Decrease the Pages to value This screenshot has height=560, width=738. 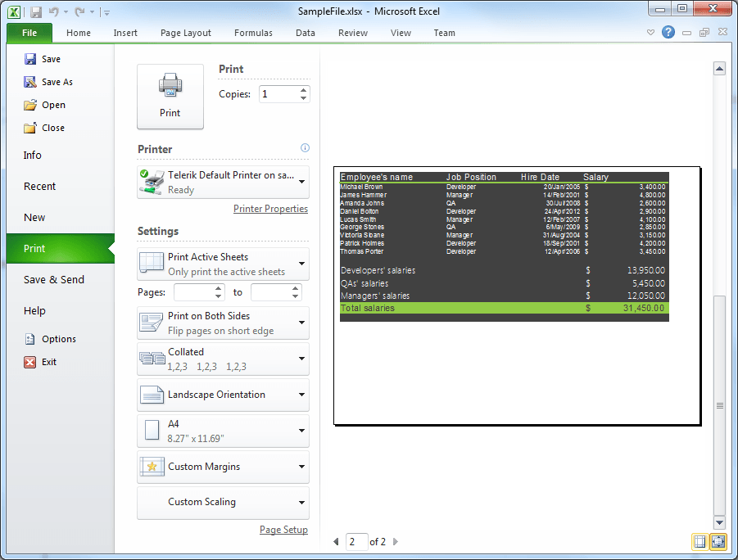coord(295,296)
